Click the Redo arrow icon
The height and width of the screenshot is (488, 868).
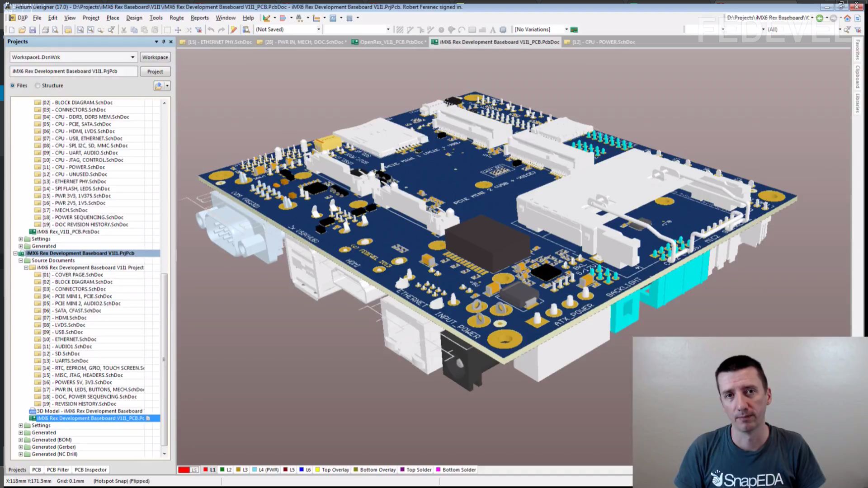221,30
